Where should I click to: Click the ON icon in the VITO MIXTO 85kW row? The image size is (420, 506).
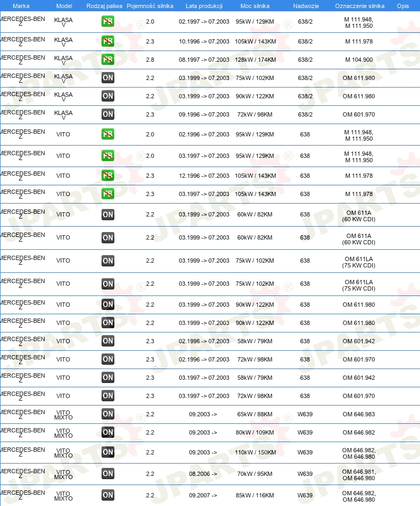pyautogui.click(x=108, y=495)
